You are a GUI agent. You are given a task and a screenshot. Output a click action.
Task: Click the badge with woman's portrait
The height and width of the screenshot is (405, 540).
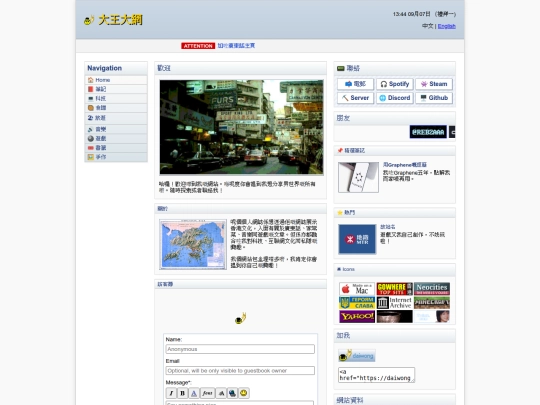(x=432, y=316)
